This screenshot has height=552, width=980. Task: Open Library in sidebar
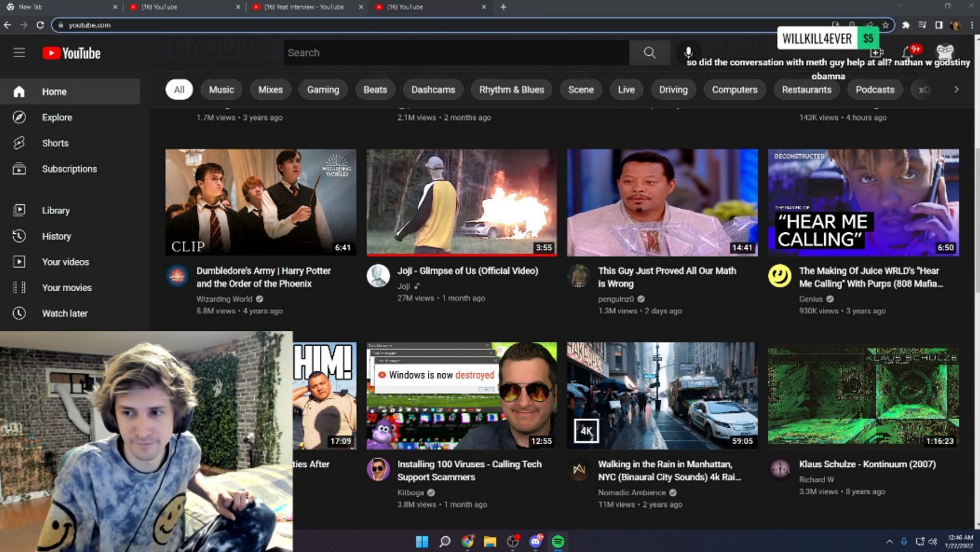(x=70, y=210)
